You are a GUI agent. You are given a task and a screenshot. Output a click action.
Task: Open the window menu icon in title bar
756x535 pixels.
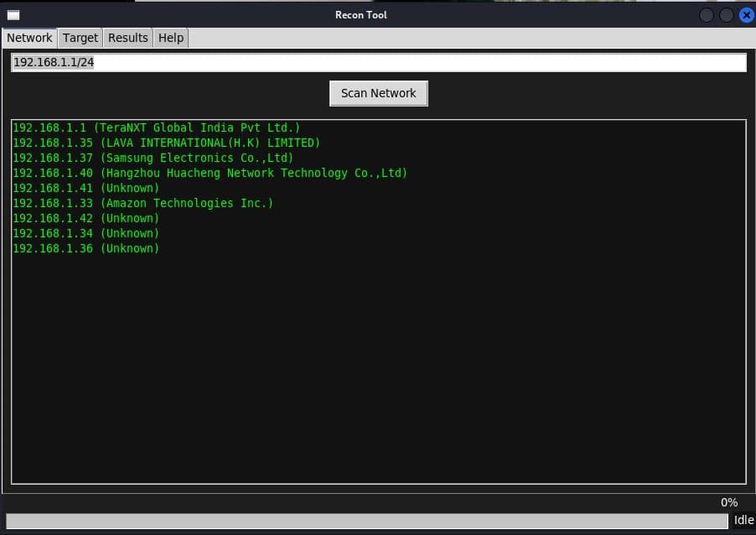13,15
